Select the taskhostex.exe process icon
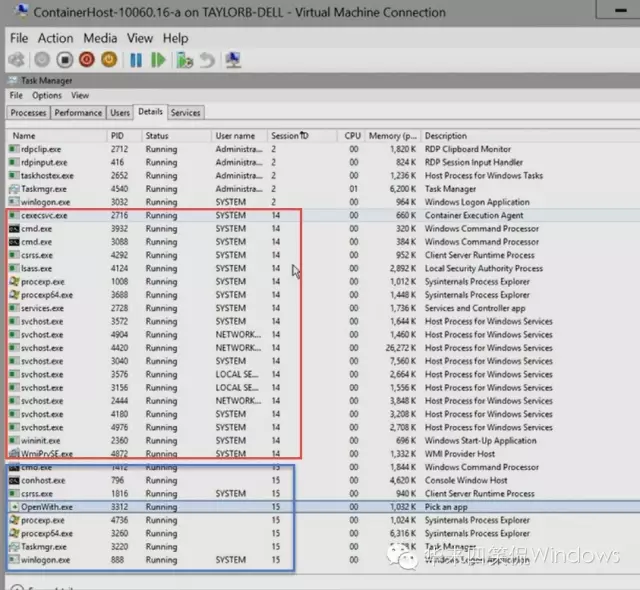Image resolution: width=640 pixels, height=590 pixels. (x=14, y=175)
